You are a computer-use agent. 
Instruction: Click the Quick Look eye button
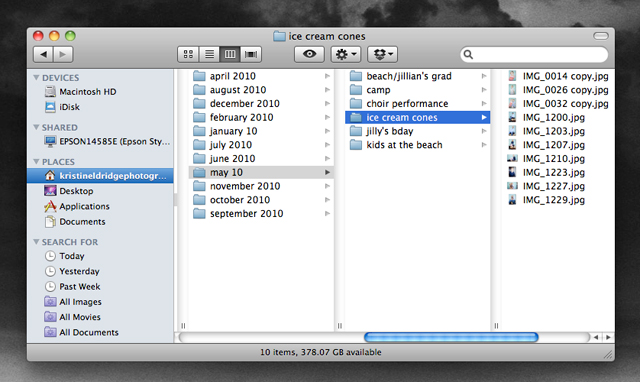(309, 54)
